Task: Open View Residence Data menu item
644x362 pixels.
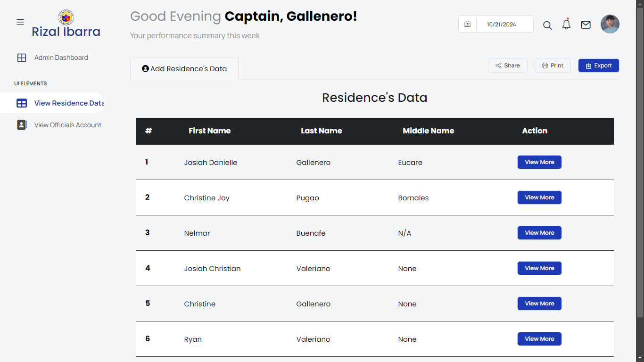Action: (68, 103)
